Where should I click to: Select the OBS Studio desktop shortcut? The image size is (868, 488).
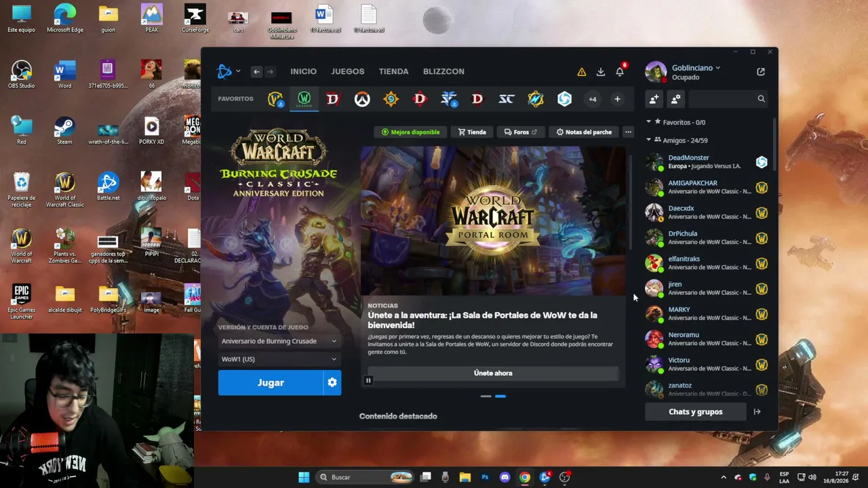[21, 75]
